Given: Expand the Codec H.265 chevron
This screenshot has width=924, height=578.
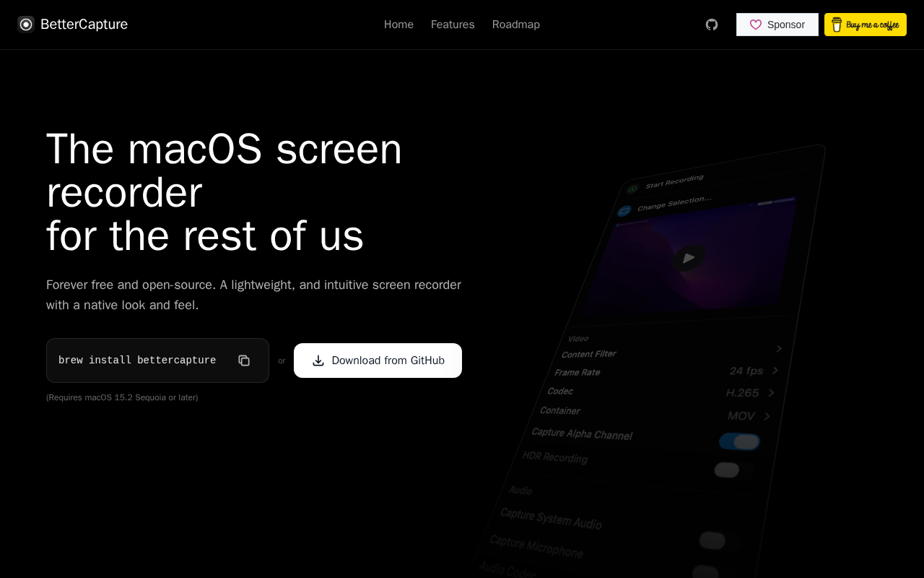Looking at the screenshot, I should pyautogui.click(x=771, y=393).
